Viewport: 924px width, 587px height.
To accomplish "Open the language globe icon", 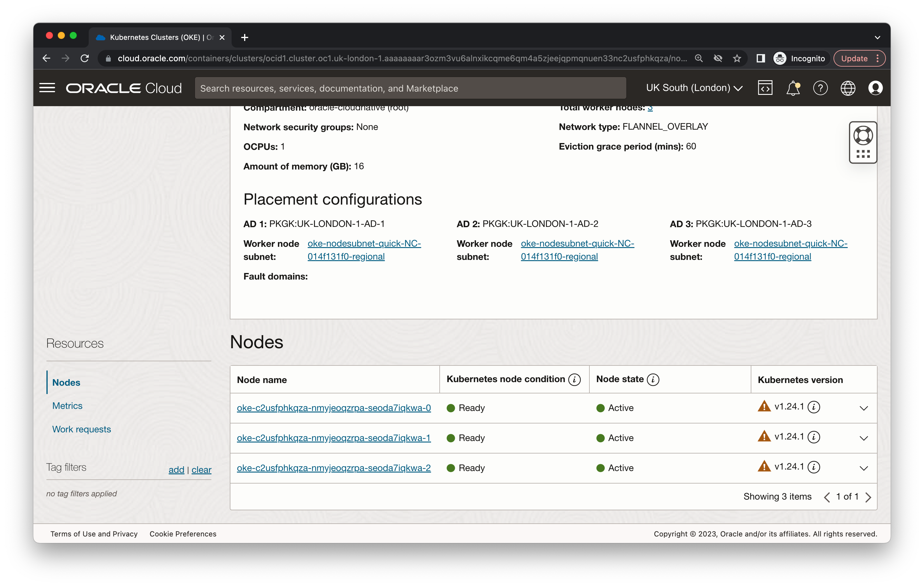I will coord(848,88).
